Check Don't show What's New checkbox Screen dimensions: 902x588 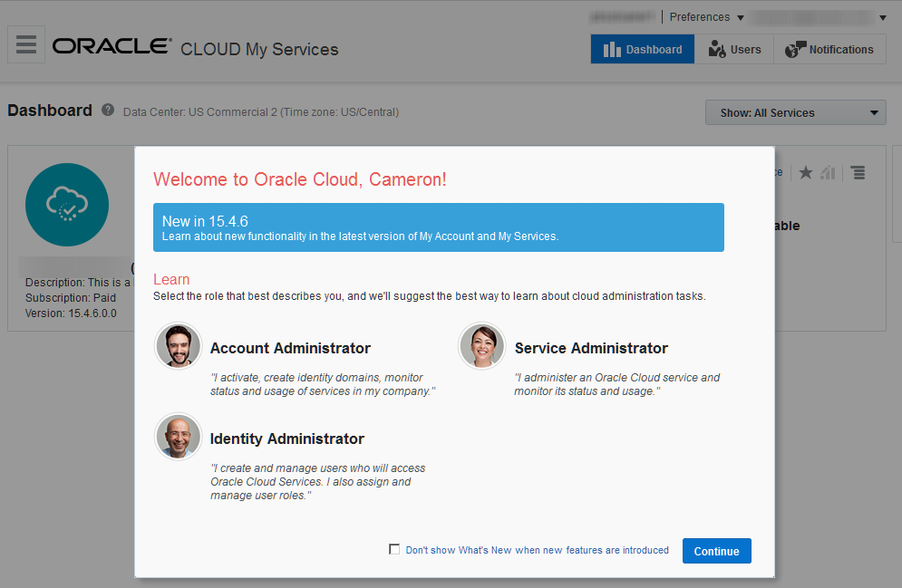pyautogui.click(x=393, y=549)
